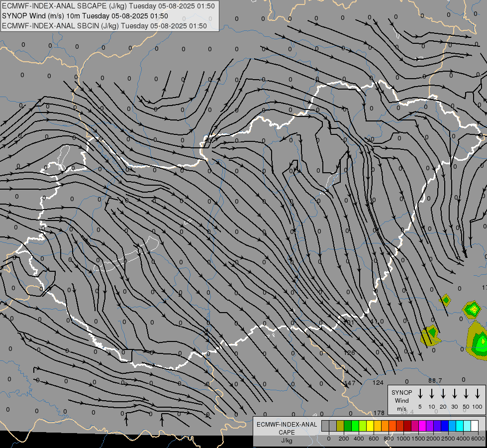Pick the dark red CAPE scale swatch

click(407, 426)
